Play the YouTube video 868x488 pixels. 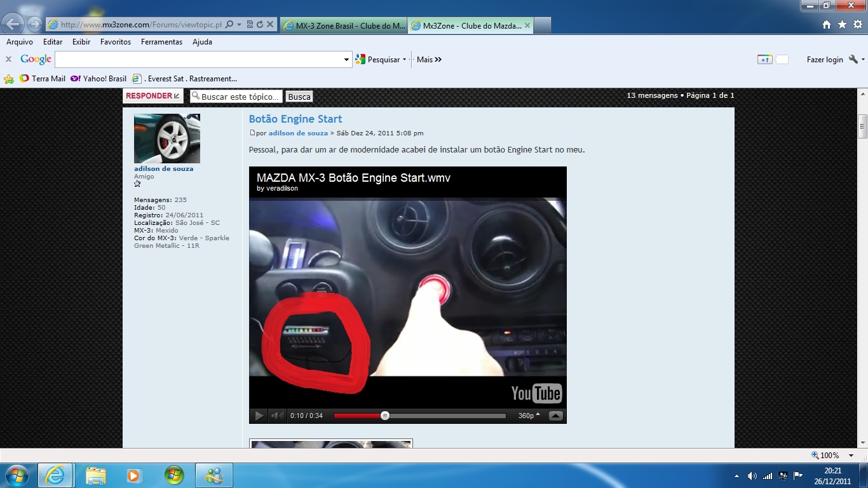[259, 416]
